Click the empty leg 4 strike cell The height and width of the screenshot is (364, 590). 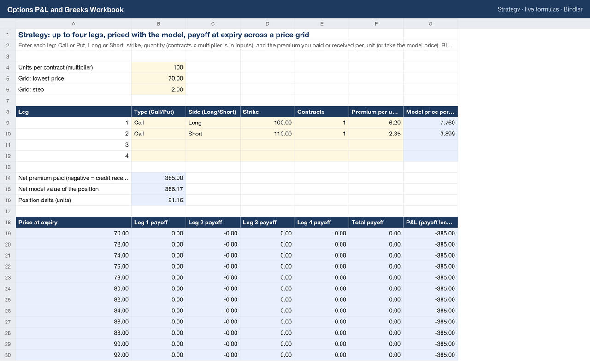click(x=267, y=156)
